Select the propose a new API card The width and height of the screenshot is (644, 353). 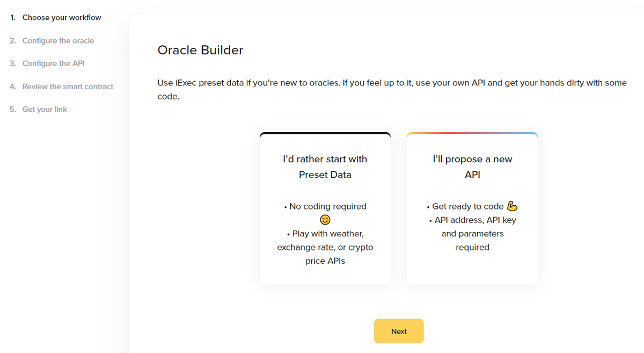coord(472,208)
